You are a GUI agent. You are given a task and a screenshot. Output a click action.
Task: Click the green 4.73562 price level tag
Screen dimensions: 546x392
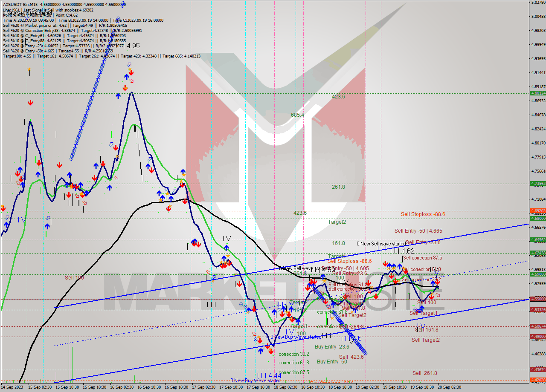point(537,184)
